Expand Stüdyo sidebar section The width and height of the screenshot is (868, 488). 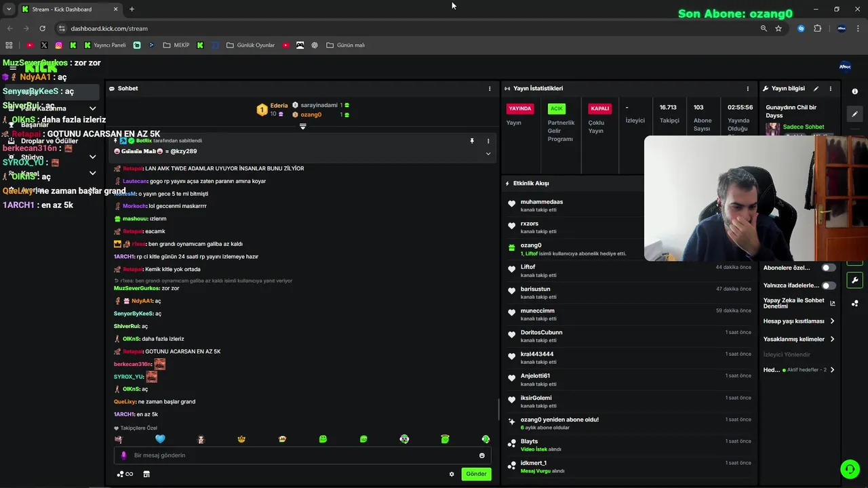coord(92,157)
